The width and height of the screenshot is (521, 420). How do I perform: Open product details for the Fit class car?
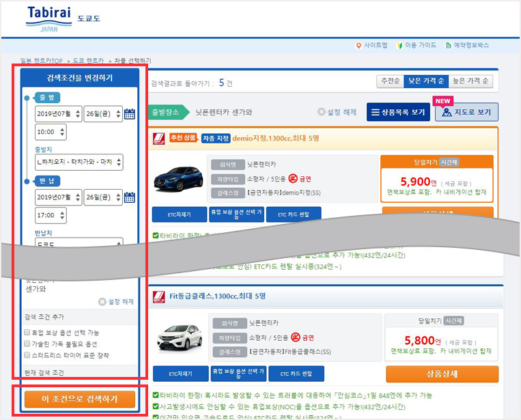(x=442, y=374)
